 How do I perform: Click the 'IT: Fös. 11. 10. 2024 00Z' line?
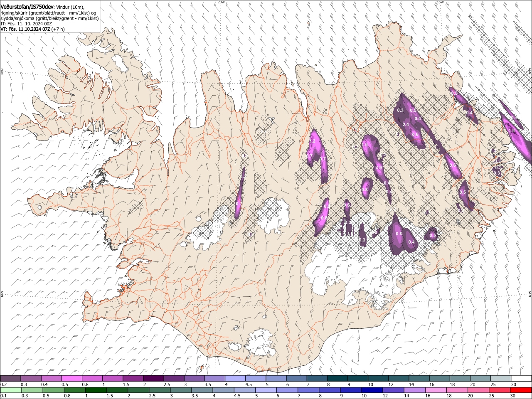[26, 24]
